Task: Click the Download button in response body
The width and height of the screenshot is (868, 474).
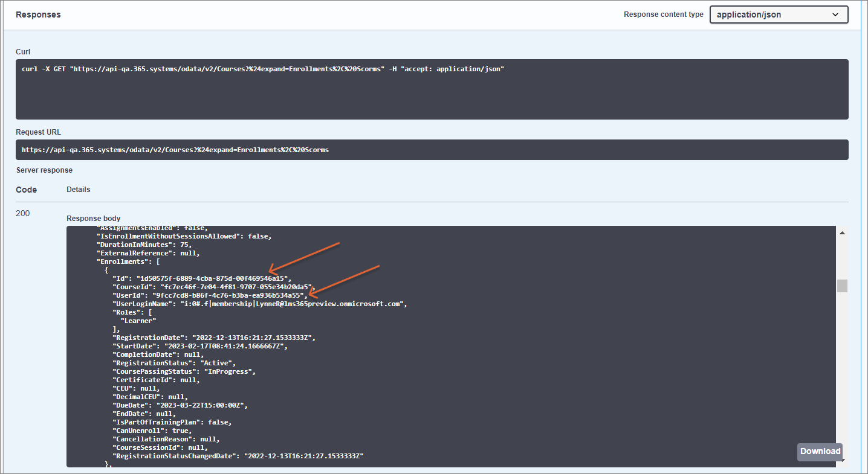Action: 820,451
